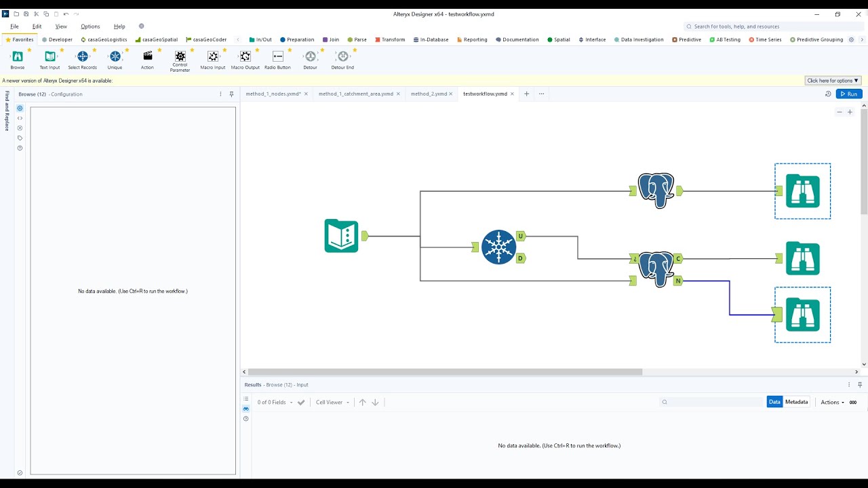
Task: Open the Configuration panel three-dot menu
Action: tap(220, 94)
